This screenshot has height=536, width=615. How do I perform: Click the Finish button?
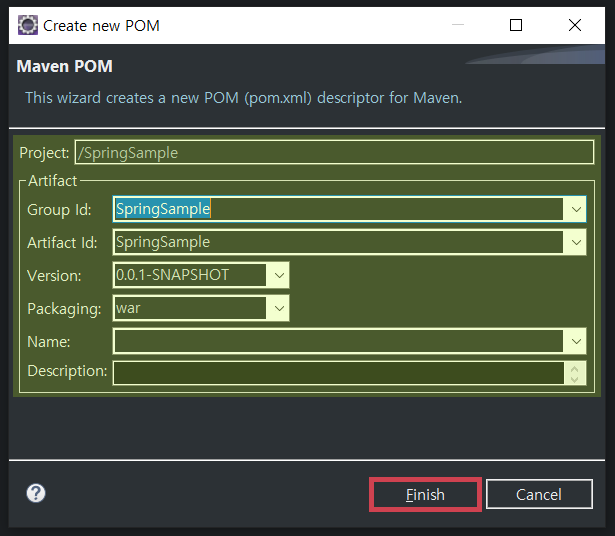click(425, 494)
